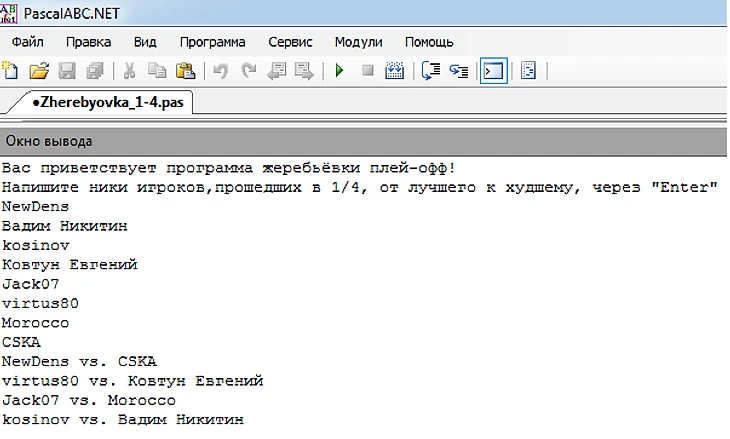Click the Save floppy disk icon
This screenshot has width=730, height=439.
coord(67,71)
